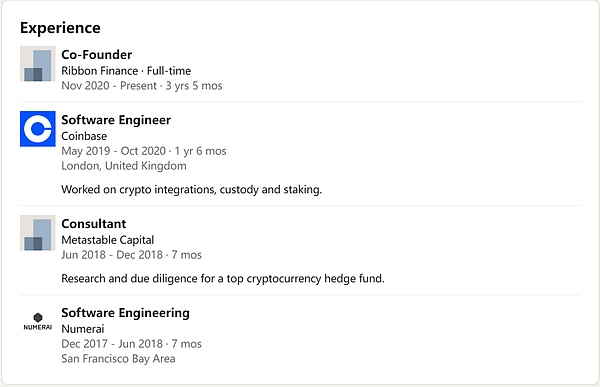The image size is (600, 387).
Task: Click the London, United Kingdom location text
Action: click(124, 166)
